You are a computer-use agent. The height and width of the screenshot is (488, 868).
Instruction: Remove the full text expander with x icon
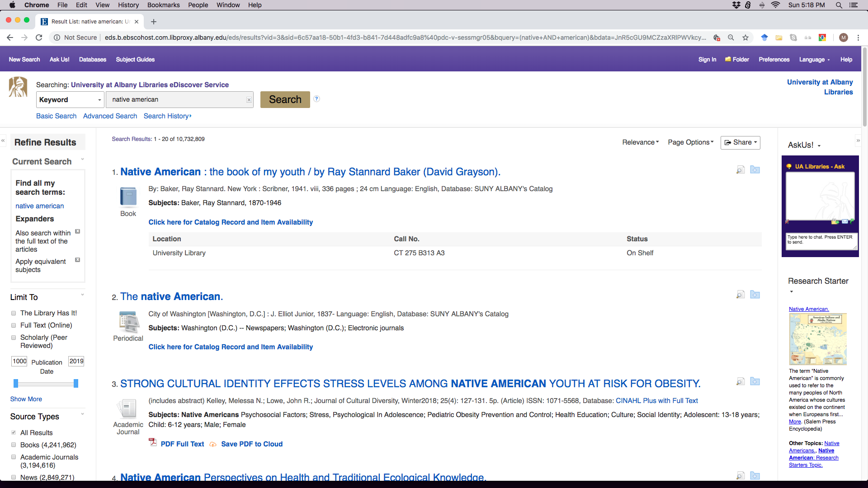[78, 231]
